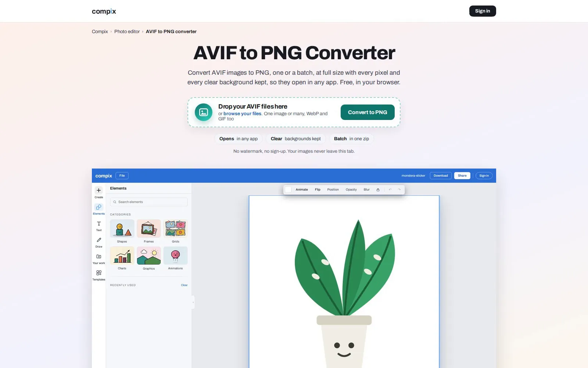This screenshot has width=588, height=368.
Task: Click the Create plus icon in sidebar
Action: [x=98, y=190]
